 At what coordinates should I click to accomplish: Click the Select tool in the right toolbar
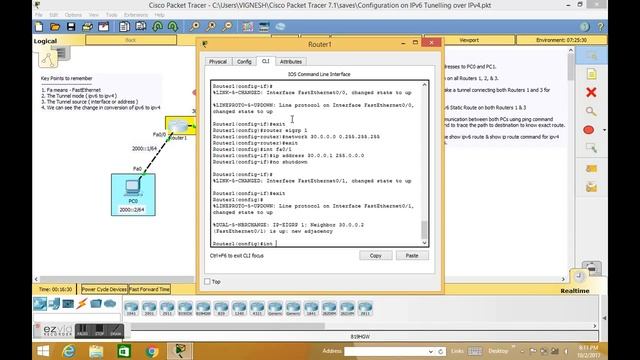(x=591, y=56)
